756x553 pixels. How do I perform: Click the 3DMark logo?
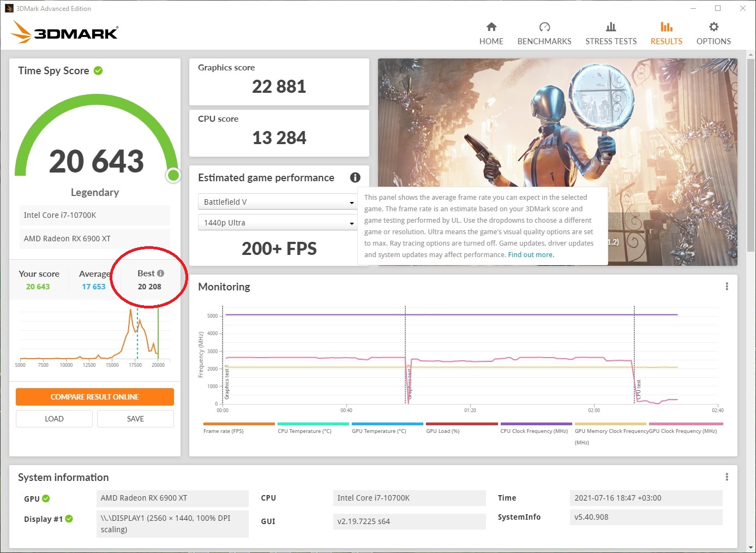pos(65,32)
